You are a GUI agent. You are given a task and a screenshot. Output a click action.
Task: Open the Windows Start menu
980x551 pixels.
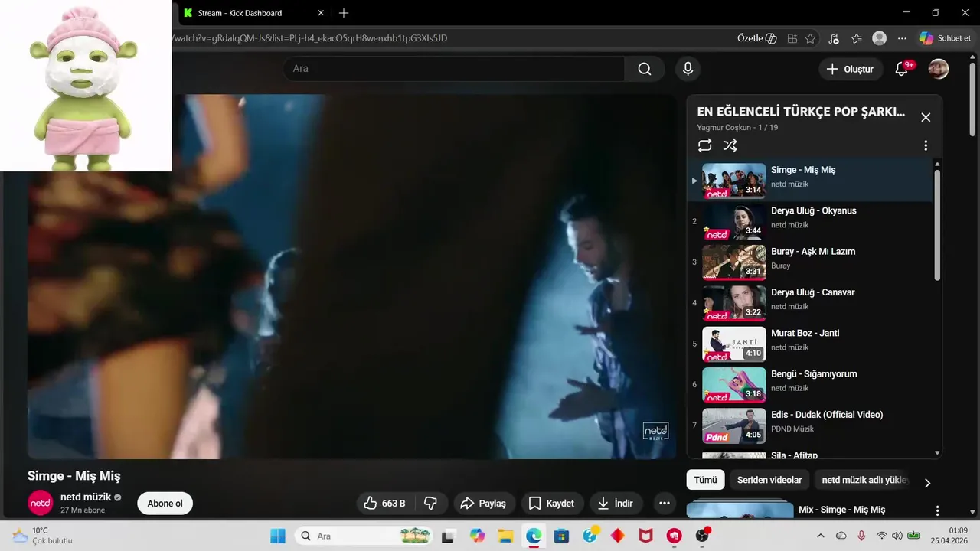click(x=277, y=536)
